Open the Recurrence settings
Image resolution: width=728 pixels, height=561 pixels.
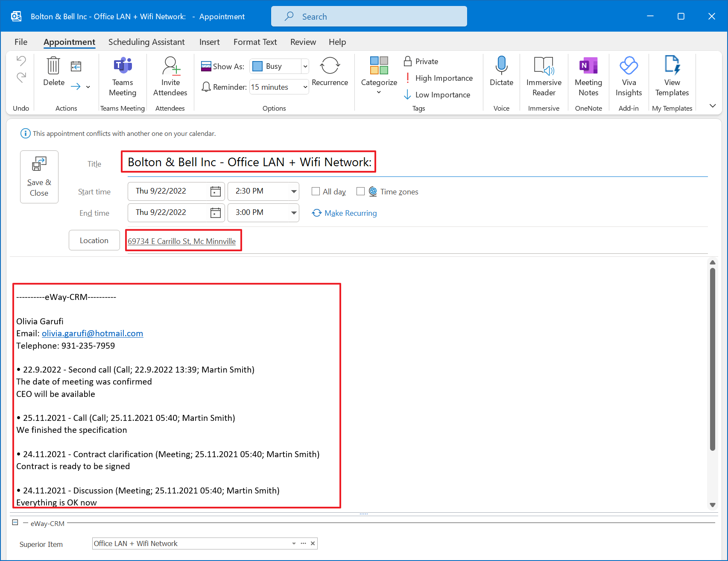(330, 71)
